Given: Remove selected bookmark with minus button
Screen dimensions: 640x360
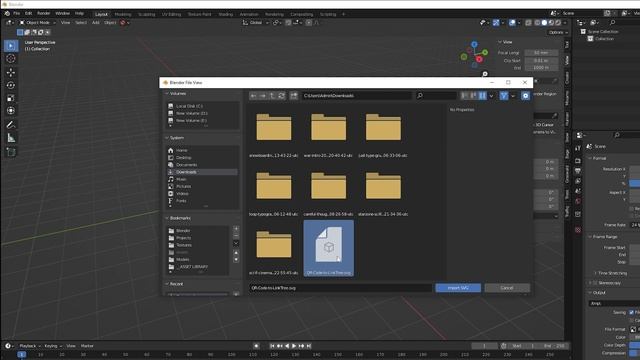Looking at the screenshot, I should point(236,236).
